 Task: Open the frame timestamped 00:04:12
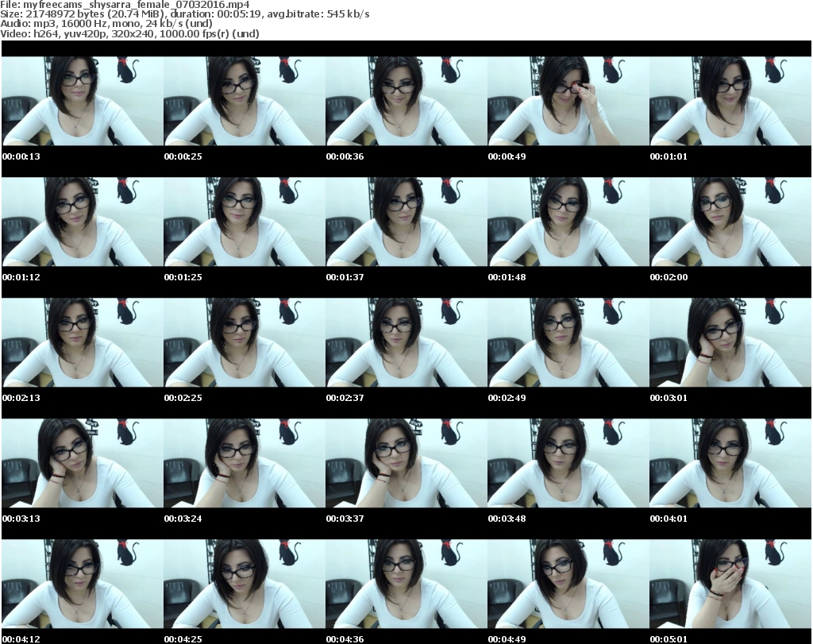coord(83,584)
